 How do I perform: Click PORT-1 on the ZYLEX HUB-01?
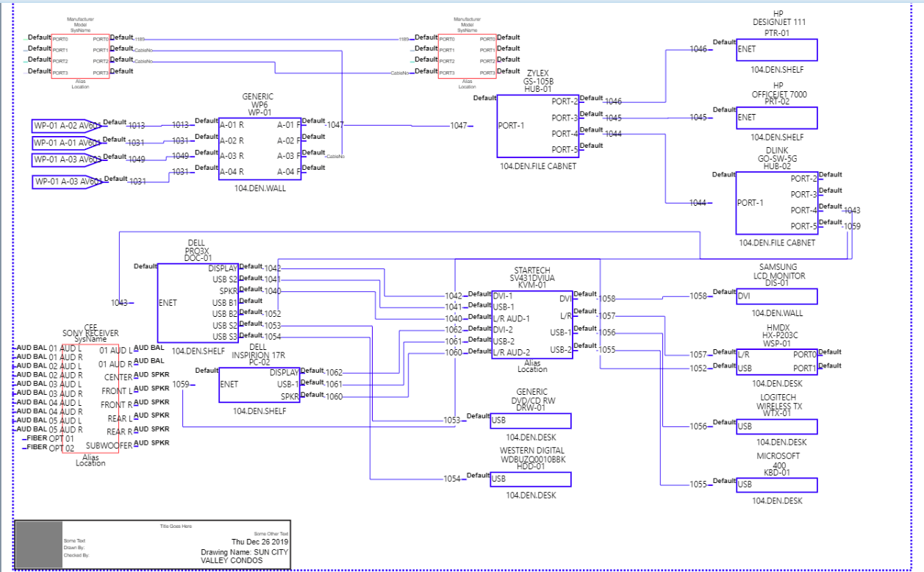pyautogui.click(x=511, y=125)
